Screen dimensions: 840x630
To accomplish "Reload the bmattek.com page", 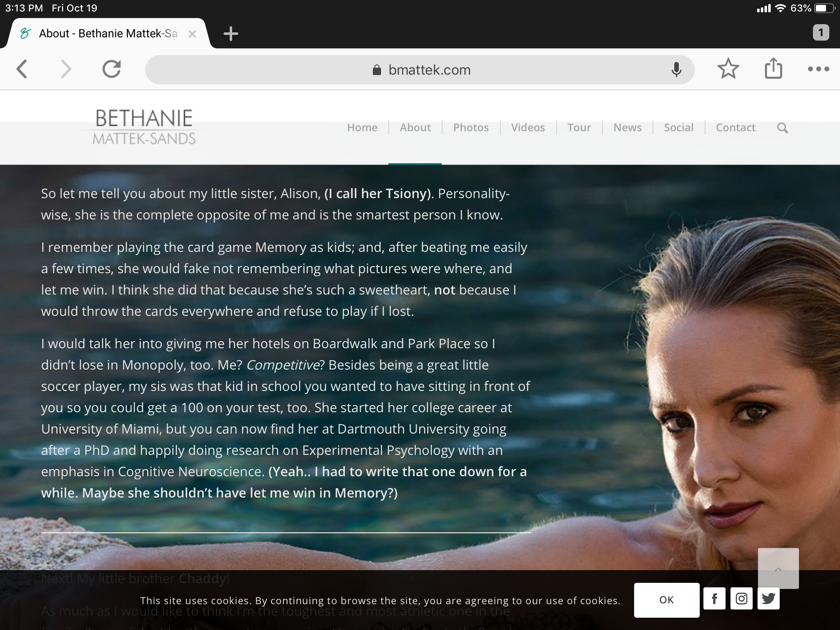I will pos(112,69).
